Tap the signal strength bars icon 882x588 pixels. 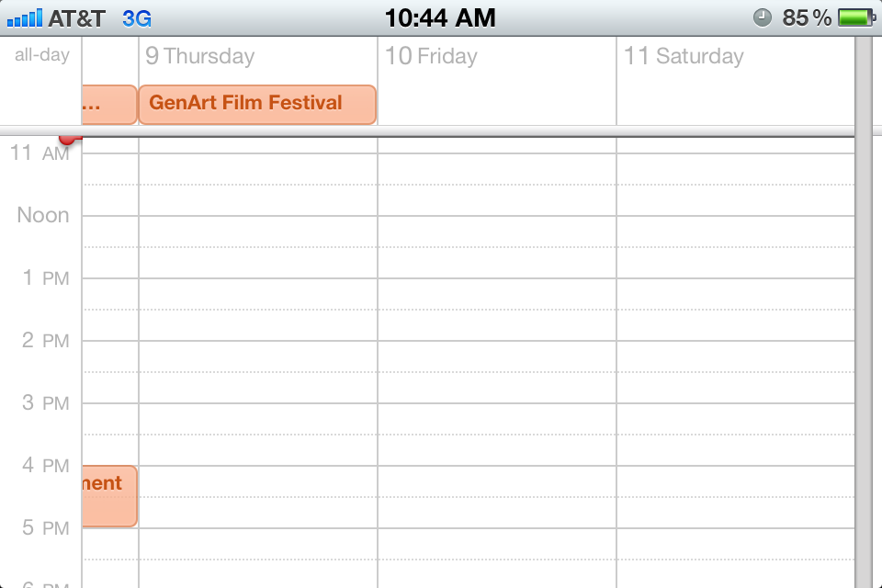pyautogui.click(x=25, y=17)
